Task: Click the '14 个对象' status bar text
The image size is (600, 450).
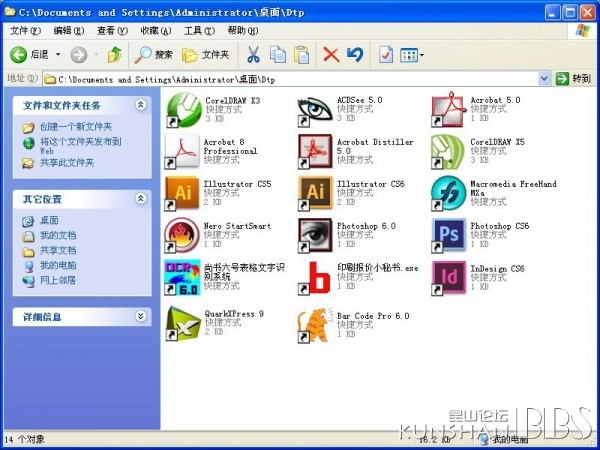Action: [24, 439]
